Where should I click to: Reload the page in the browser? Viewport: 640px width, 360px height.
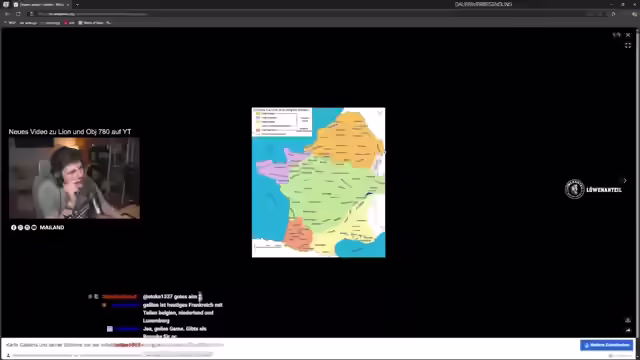click(18, 14)
